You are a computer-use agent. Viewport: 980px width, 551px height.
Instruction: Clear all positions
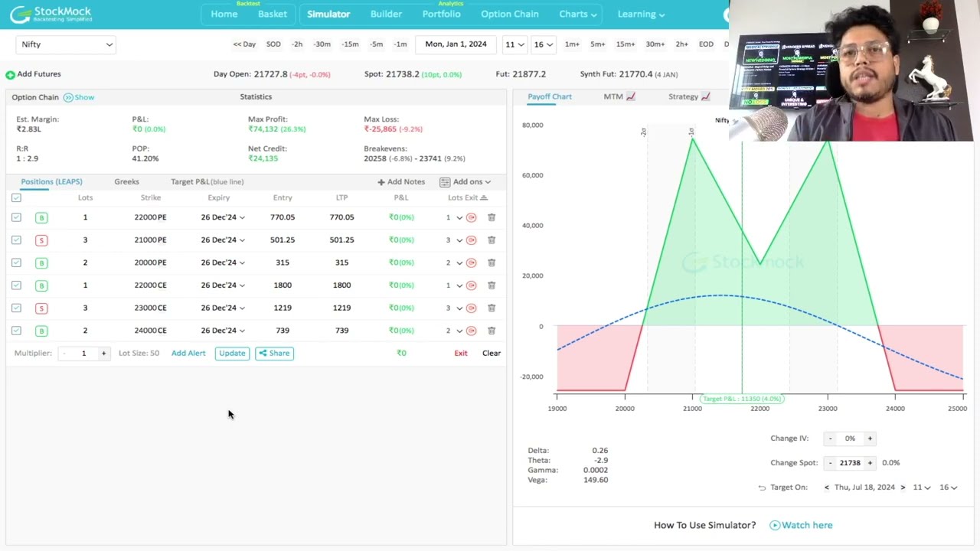pyautogui.click(x=492, y=354)
